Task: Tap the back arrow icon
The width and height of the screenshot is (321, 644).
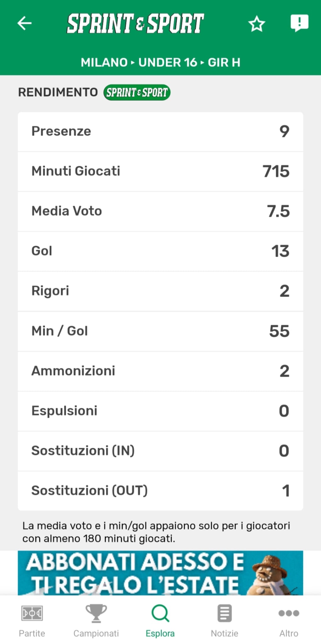Action: coord(24,23)
